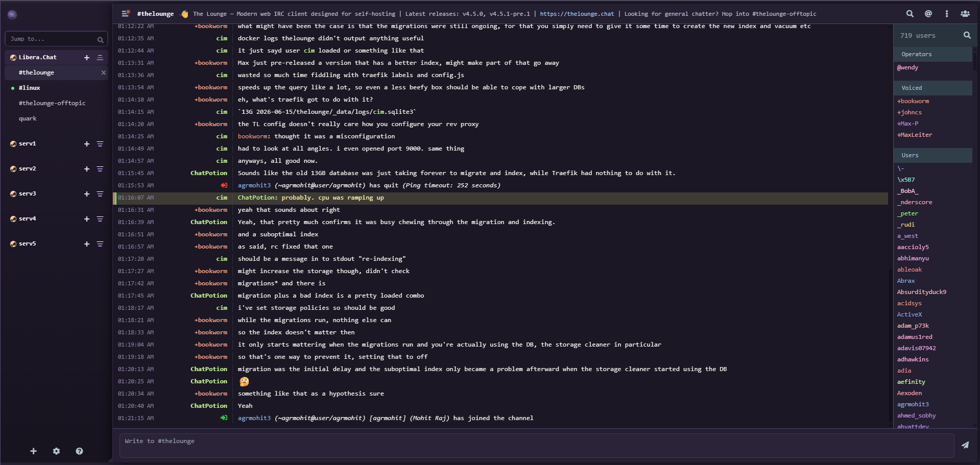Screen dimensions: 980x465
Task: Toggle sidebar with hamburger menu icon
Action: [x=125, y=14]
